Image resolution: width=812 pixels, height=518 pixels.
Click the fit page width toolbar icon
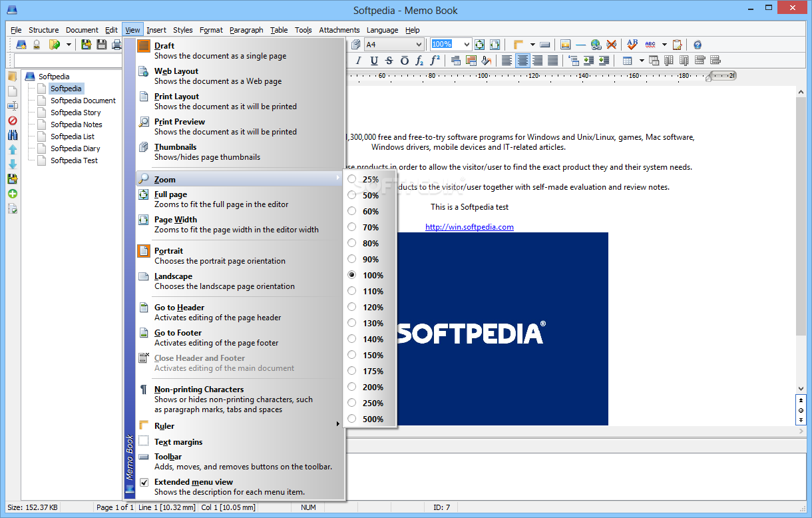pos(495,45)
